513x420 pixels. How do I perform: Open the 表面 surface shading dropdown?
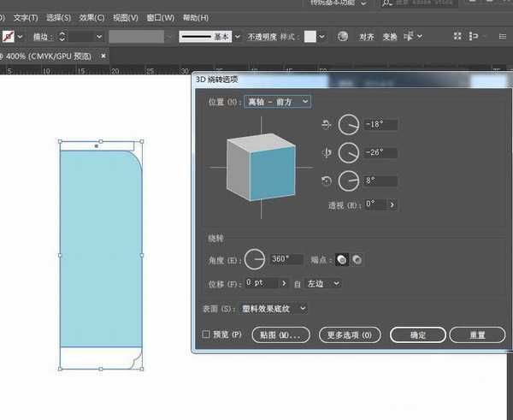coord(274,308)
